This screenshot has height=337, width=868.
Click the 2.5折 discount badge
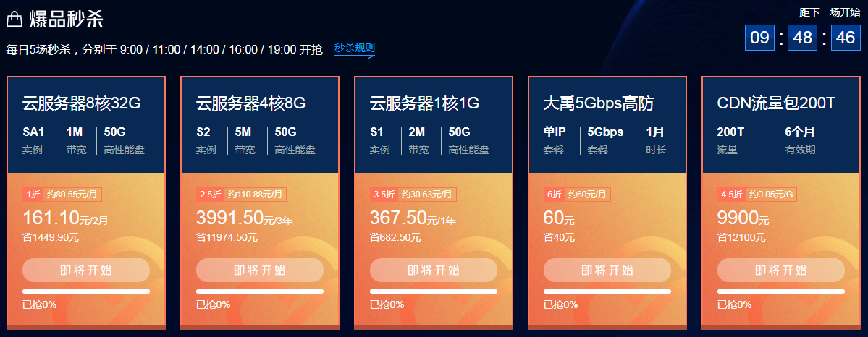[211, 195]
